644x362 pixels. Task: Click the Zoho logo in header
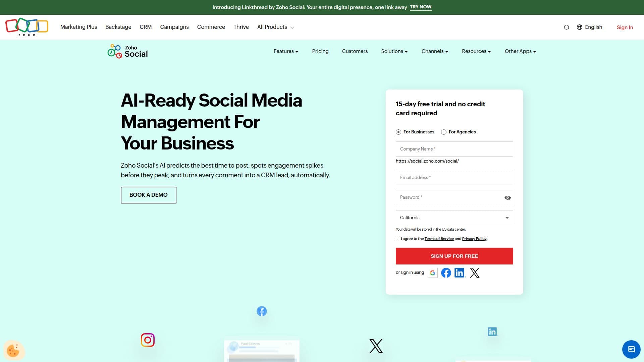pyautogui.click(x=27, y=27)
